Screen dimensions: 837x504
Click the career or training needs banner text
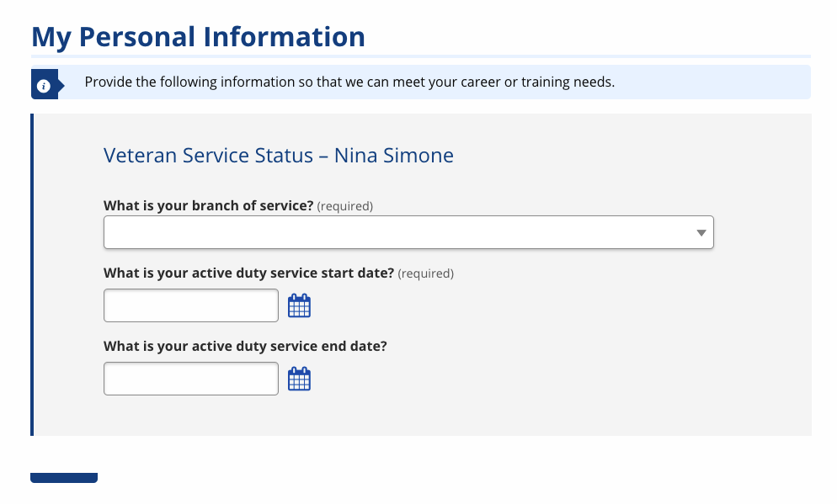[349, 82]
